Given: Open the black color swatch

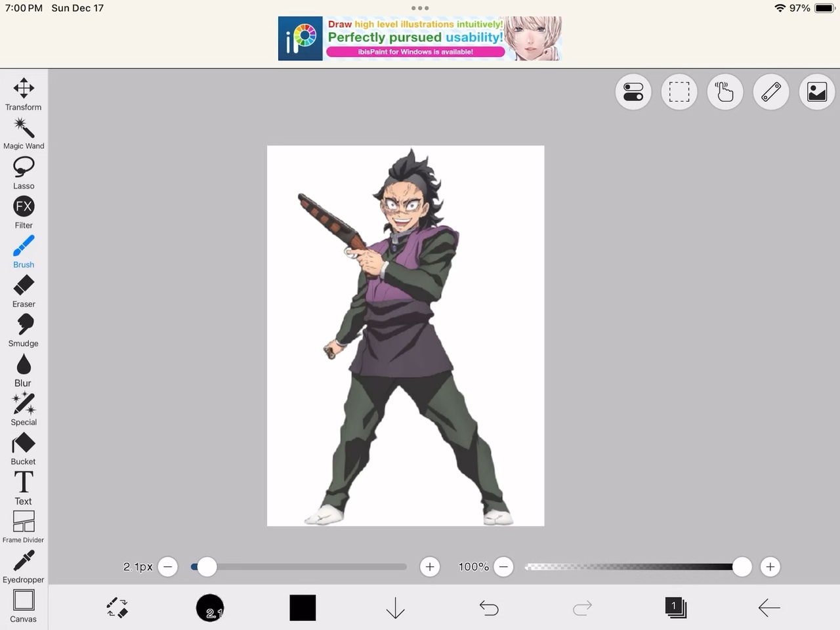Looking at the screenshot, I should (x=303, y=608).
